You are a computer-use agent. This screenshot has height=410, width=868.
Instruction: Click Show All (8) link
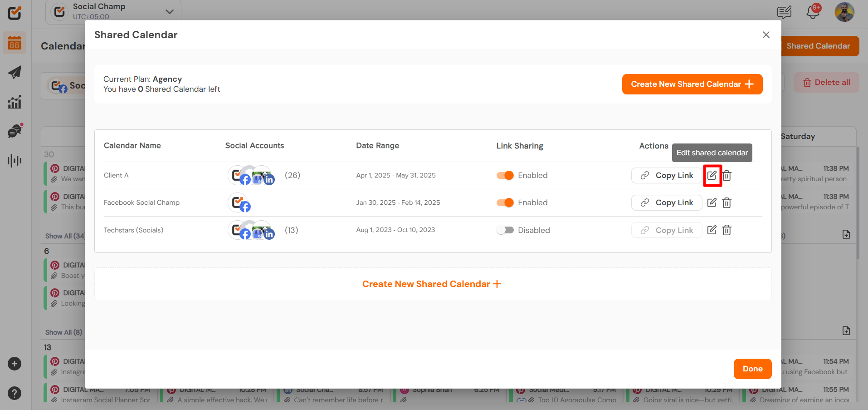pyautogui.click(x=63, y=332)
